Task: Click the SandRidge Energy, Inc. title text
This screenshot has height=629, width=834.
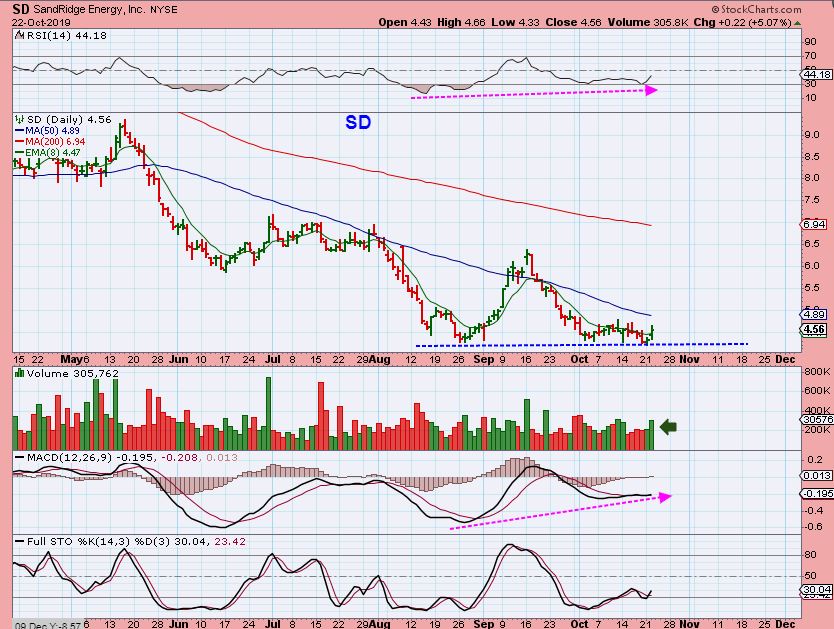Action: pyautogui.click(x=90, y=9)
